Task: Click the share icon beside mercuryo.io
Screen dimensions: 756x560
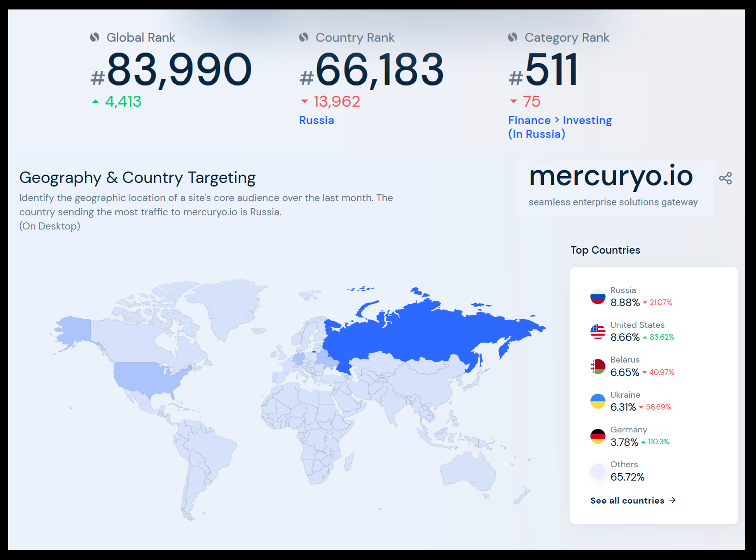Action: pyautogui.click(x=725, y=178)
